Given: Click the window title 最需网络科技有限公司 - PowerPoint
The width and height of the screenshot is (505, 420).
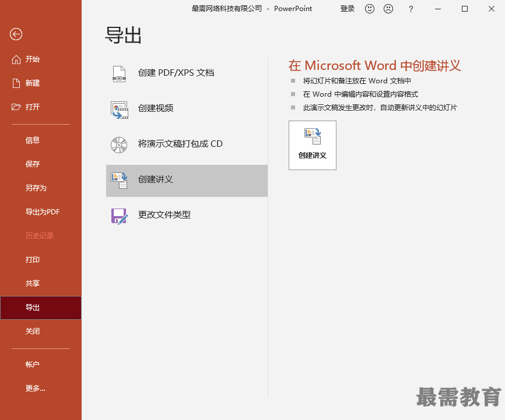Looking at the screenshot, I should coord(252,9).
